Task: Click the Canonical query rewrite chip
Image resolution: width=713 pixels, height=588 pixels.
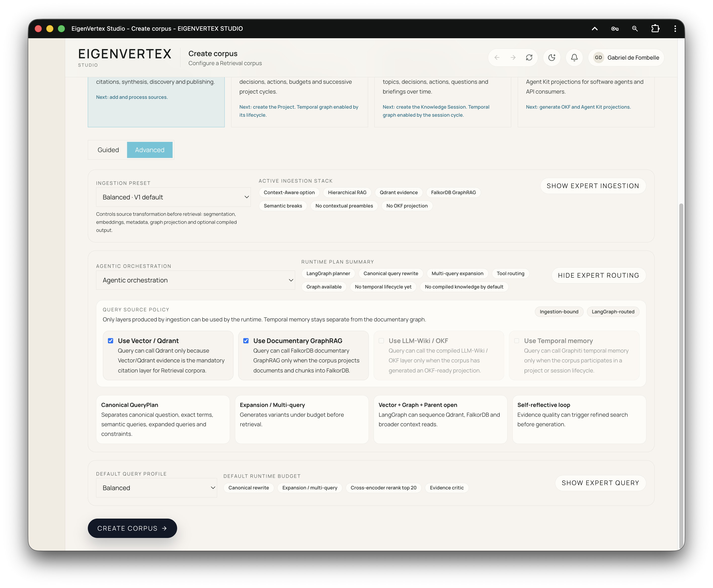Action: (391, 273)
